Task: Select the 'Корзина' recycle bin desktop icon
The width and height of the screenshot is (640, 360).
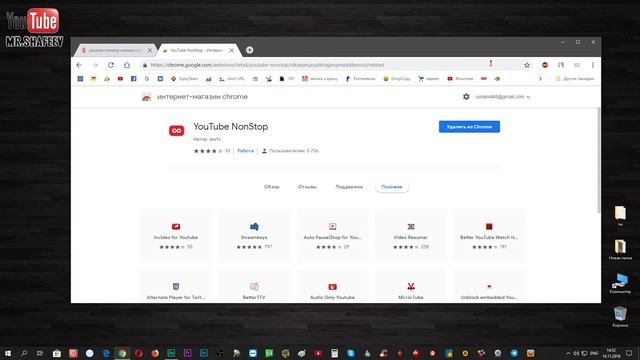Action: [x=620, y=316]
